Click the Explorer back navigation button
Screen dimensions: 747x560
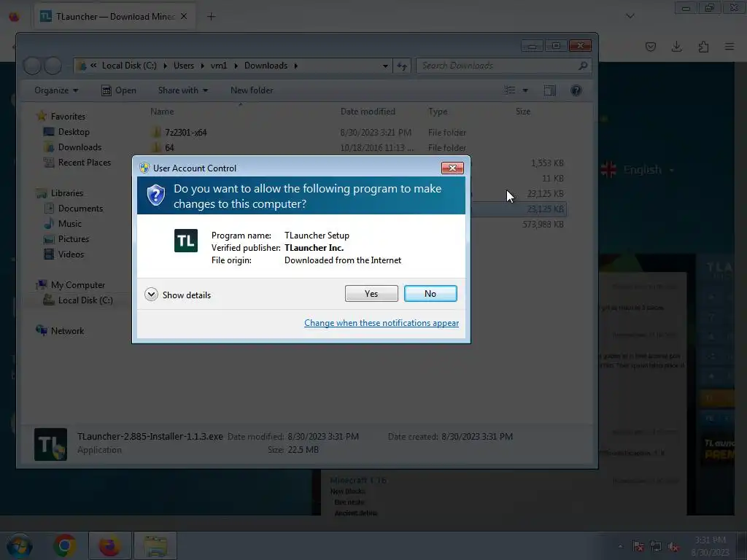(32, 66)
